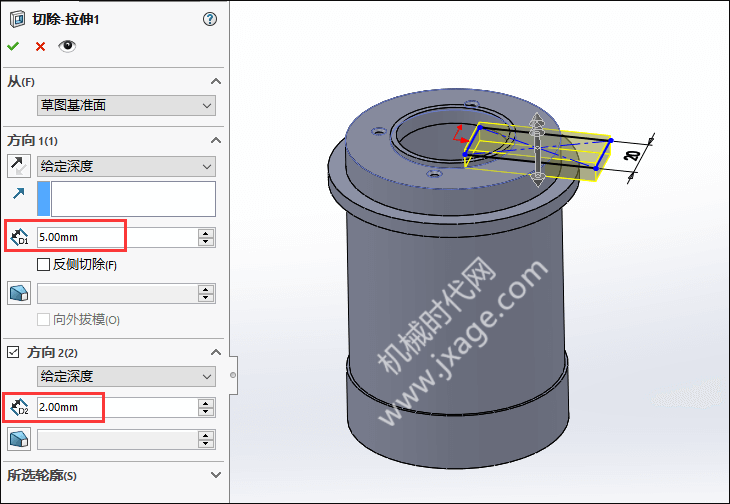Collapse the 从(F) section
The image size is (730, 504).
pyautogui.click(x=216, y=81)
